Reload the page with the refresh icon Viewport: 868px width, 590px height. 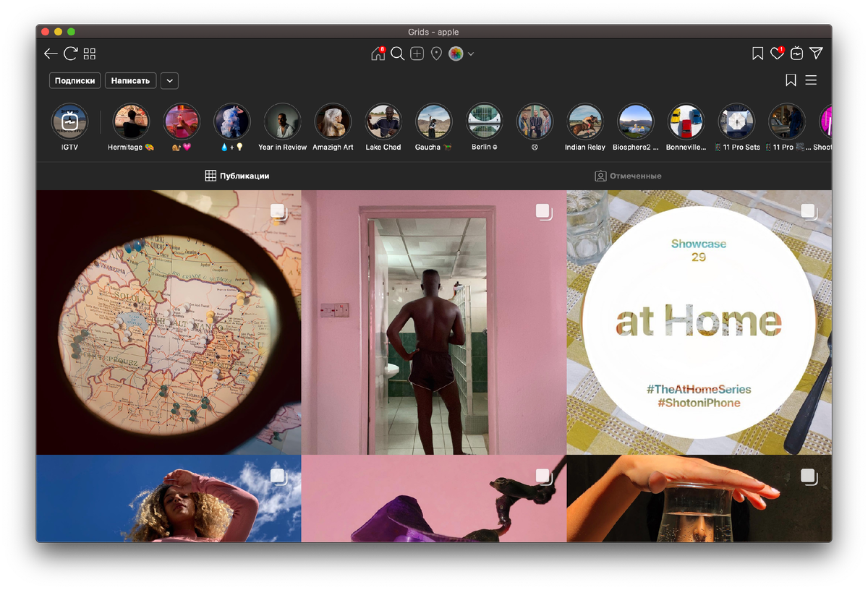pos(70,54)
